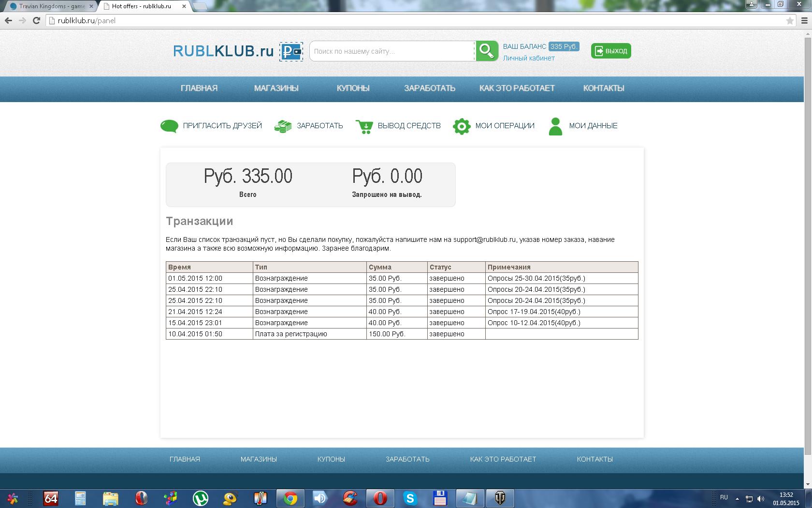Viewport: 812px width, 508px height.
Task: Click the RU language indicator
Action: click(724, 497)
